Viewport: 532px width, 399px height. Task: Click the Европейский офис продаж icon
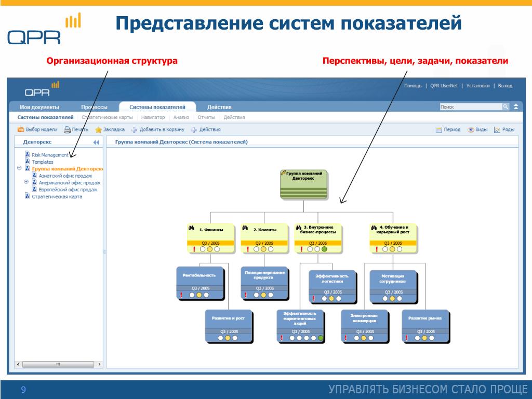click(x=34, y=189)
